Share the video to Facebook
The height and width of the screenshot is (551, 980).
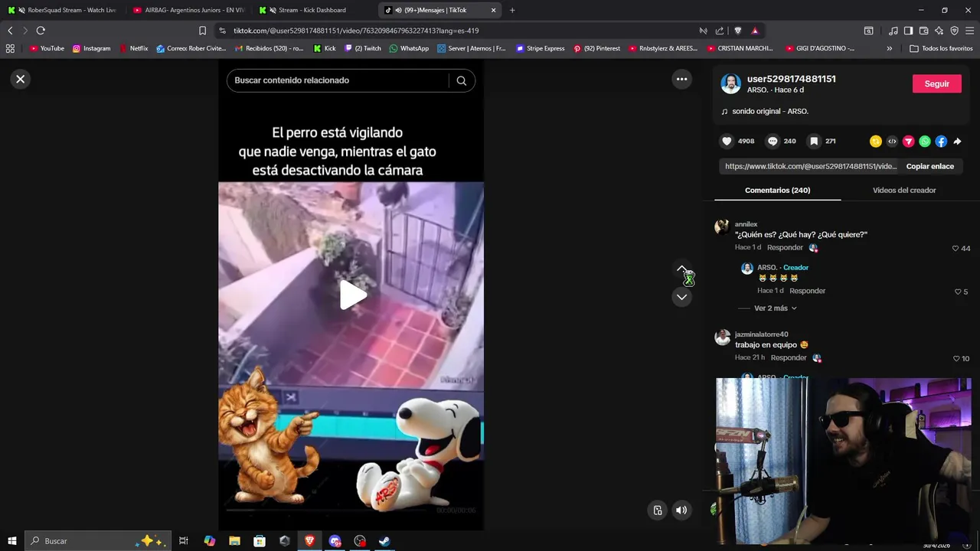click(x=941, y=142)
